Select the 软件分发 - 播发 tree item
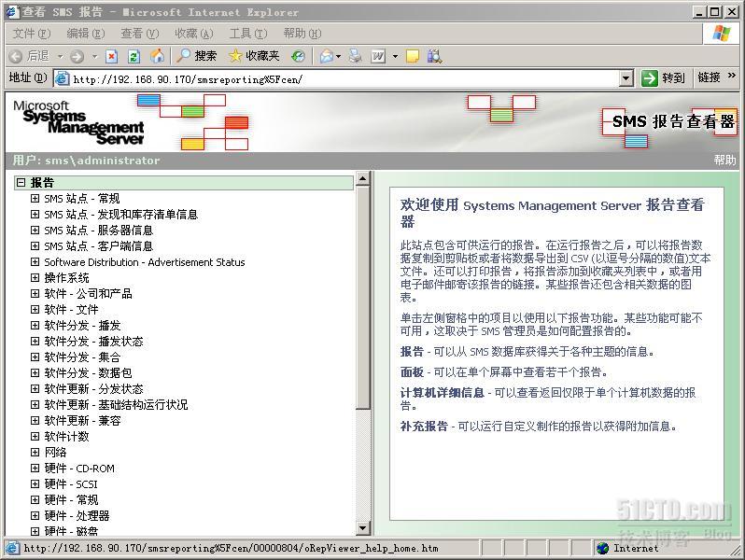 82,326
